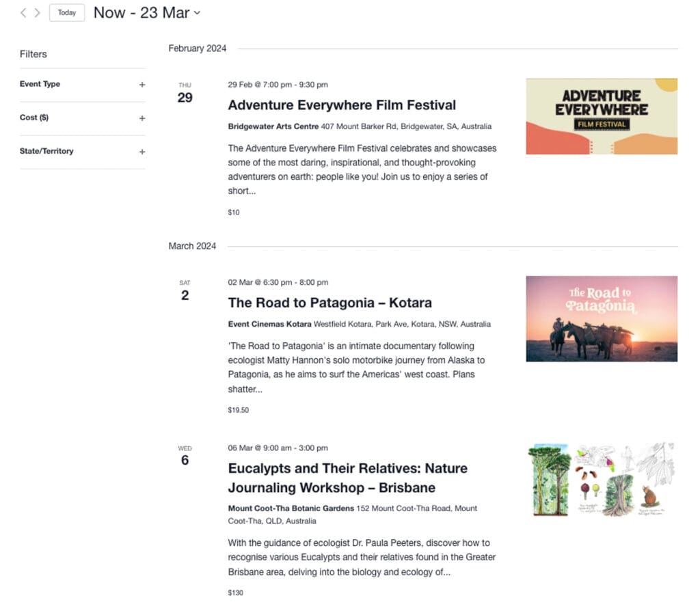700x602 pixels.
Task: Click the Road to Patagonia sunset image
Action: [x=601, y=318]
